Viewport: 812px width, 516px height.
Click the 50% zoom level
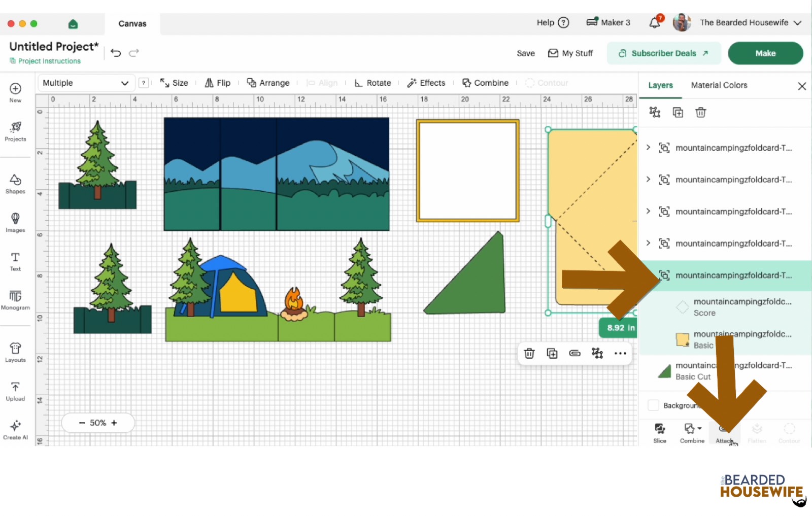98,423
